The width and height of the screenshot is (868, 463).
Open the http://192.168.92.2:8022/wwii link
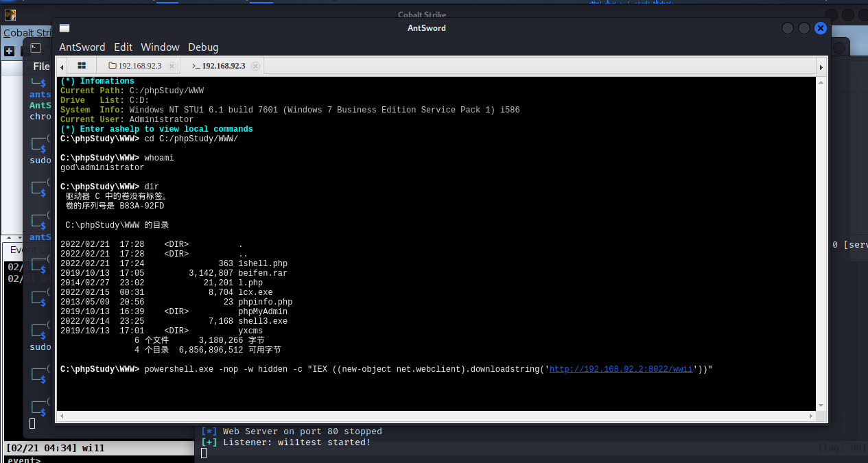coord(621,369)
